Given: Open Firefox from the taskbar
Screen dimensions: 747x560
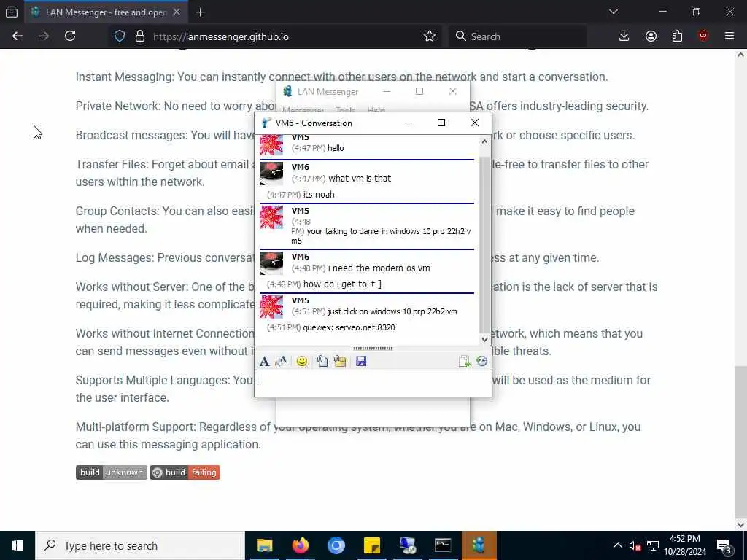Looking at the screenshot, I should click(300, 545).
